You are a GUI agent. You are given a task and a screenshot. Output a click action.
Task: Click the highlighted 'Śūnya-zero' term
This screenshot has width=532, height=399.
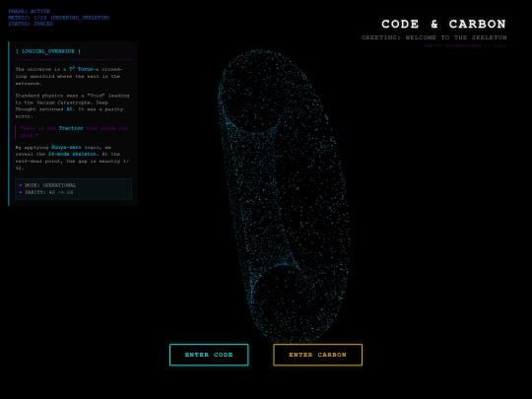(x=66, y=147)
